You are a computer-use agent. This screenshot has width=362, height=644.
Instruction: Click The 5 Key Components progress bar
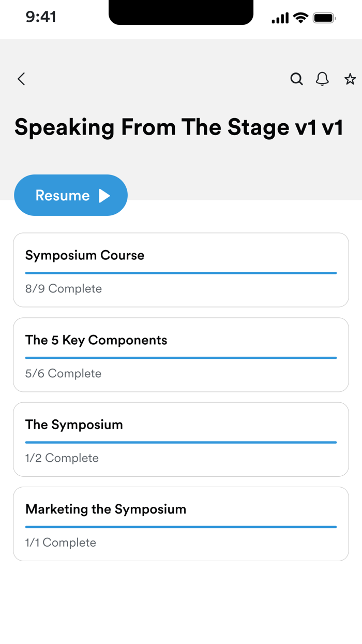coord(181,358)
